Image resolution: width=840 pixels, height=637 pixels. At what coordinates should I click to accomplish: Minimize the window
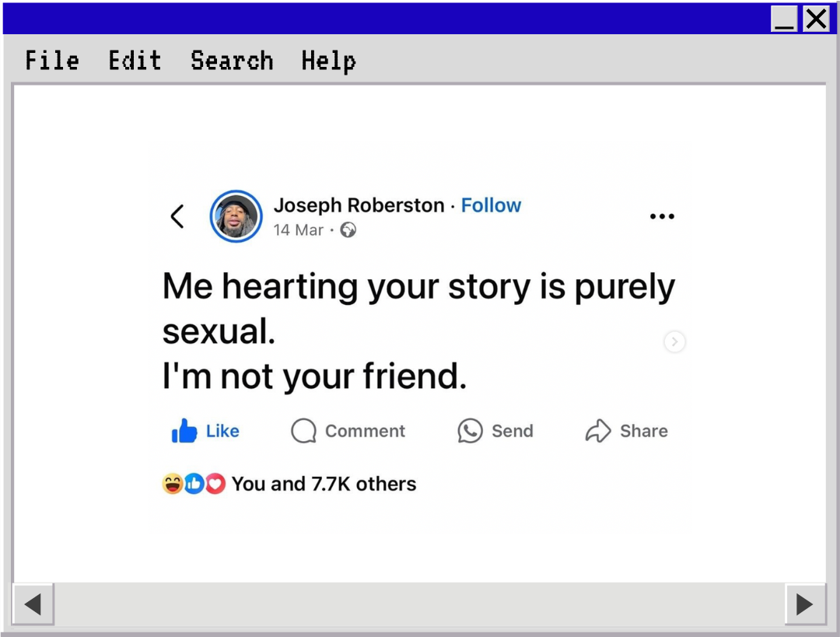coord(784,19)
